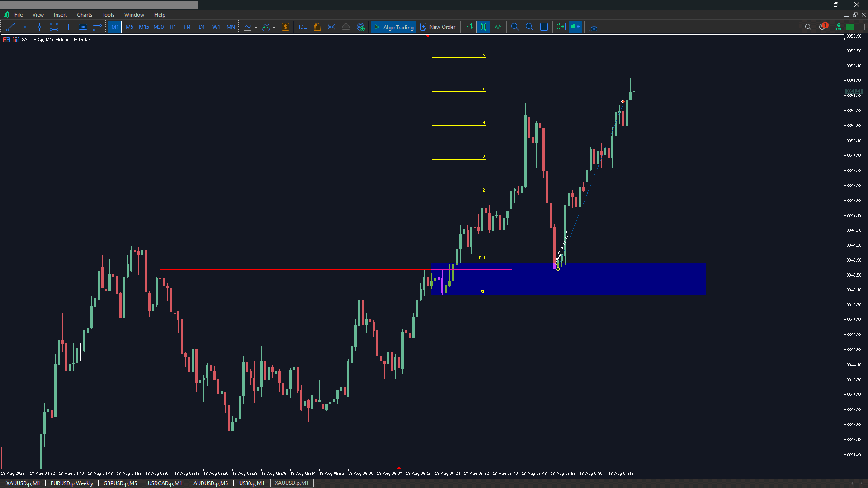Select the H4 timeframe button

tap(187, 27)
